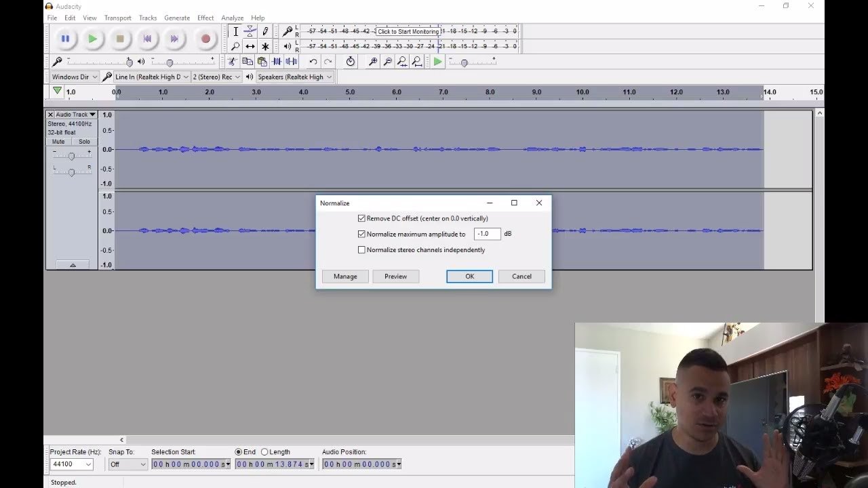Open the Generate menu
Screen dimensions: 868x488
[x=177, y=18]
